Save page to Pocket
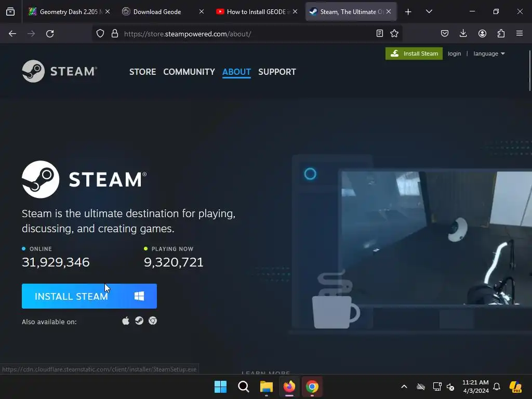532x399 pixels. pyautogui.click(x=445, y=33)
